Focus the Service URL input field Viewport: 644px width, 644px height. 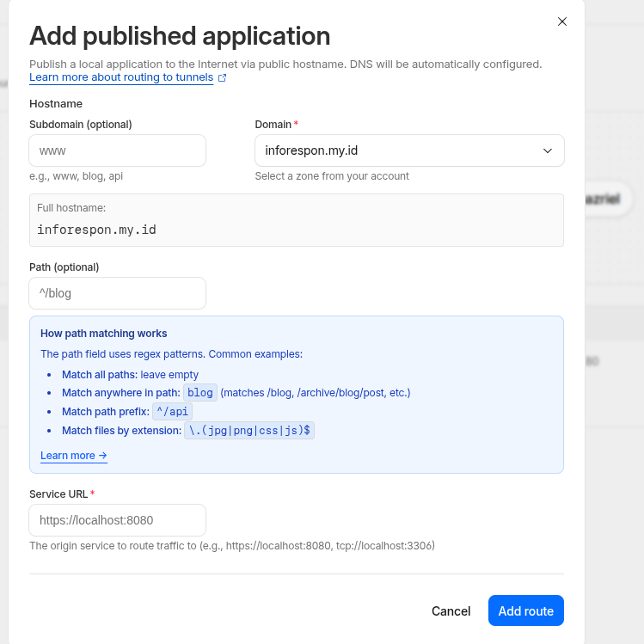118,520
